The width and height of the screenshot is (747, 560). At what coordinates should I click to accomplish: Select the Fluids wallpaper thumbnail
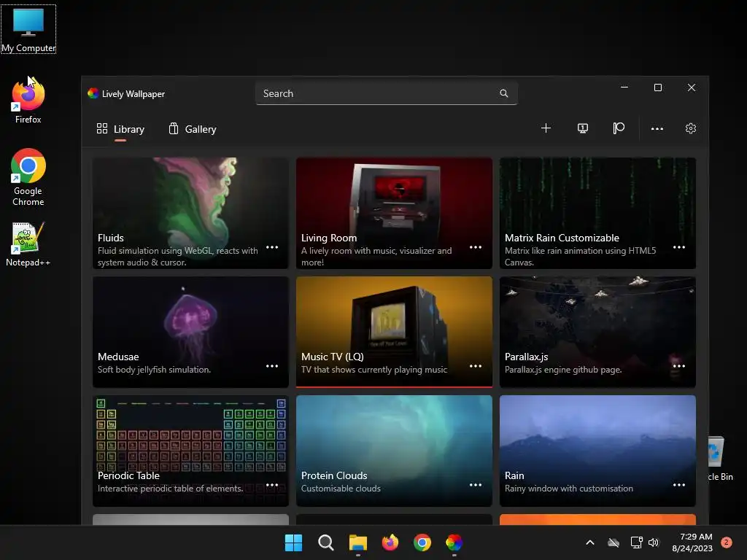click(x=190, y=213)
